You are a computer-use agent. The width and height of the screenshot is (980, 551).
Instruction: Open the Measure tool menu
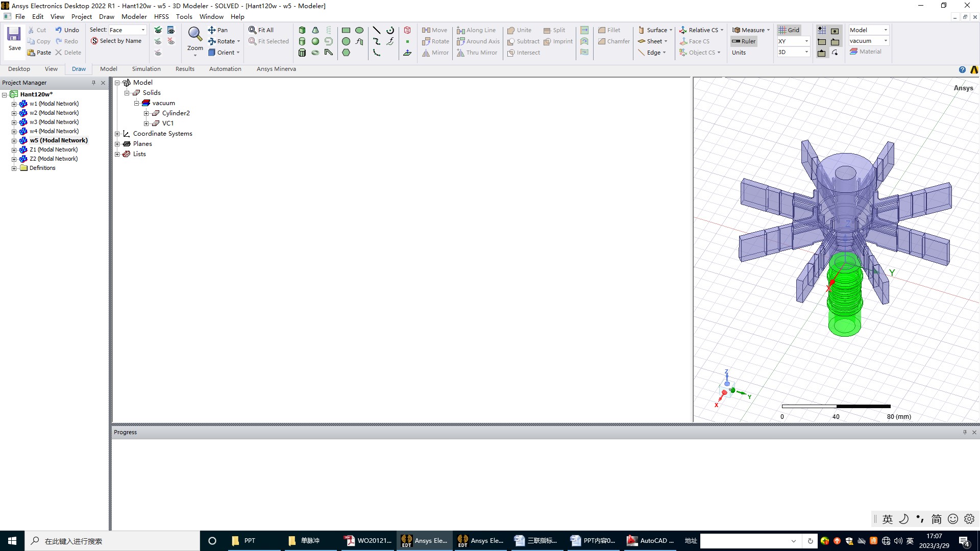[750, 30]
